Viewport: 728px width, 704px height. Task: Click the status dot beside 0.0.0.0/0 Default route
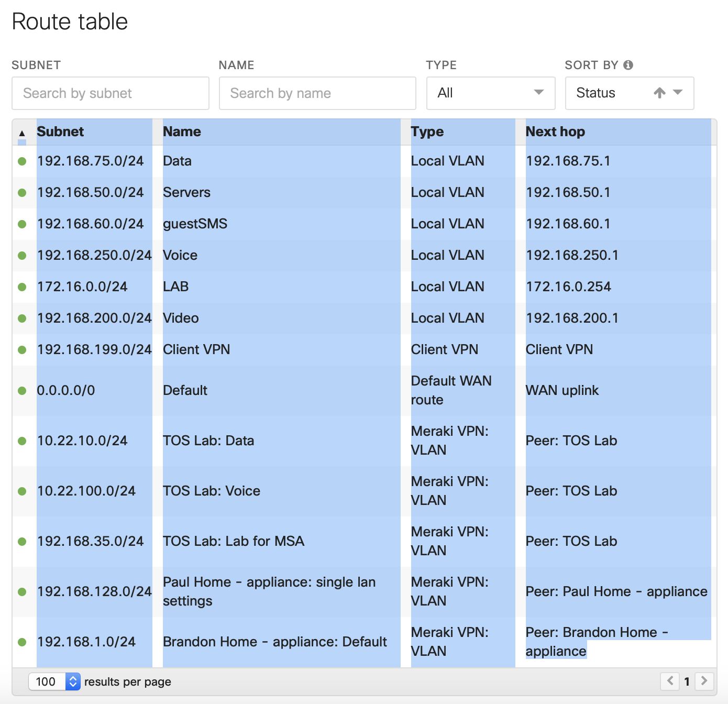click(x=21, y=390)
